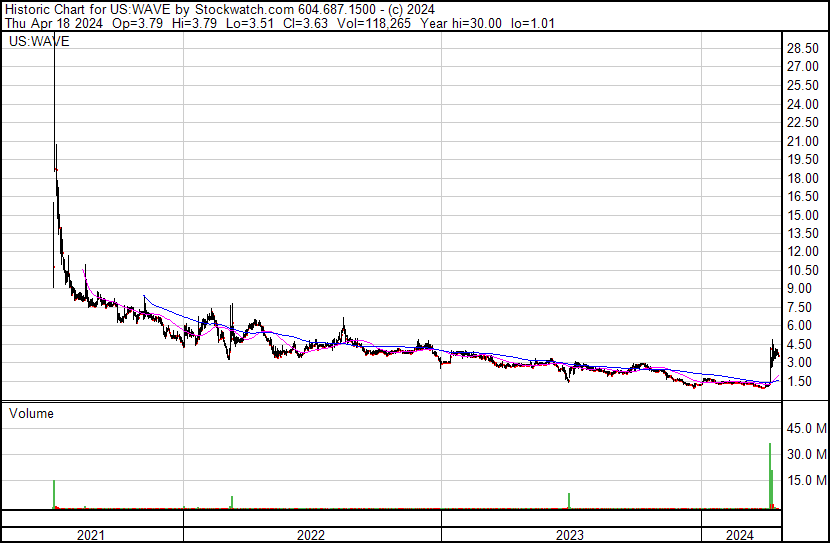Click the 15.0 M volume axis label
This screenshot has height=543, width=830.
click(805, 480)
